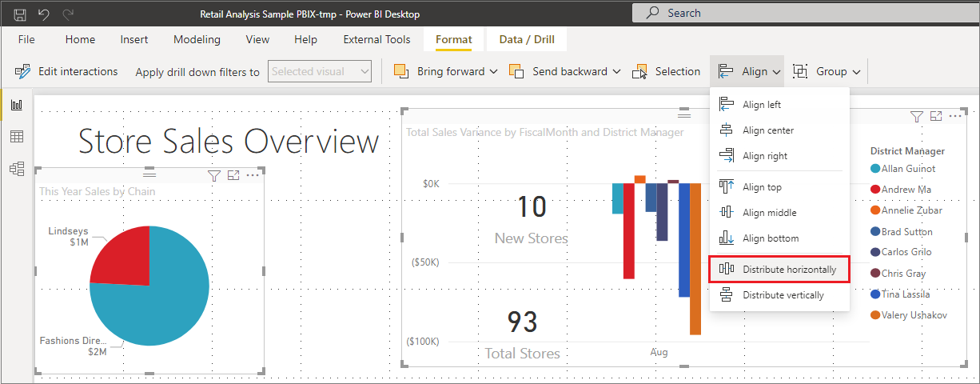The width and height of the screenshot is (980, 384).
Task: Click Edit interactions button
Action: click(66, 71)
